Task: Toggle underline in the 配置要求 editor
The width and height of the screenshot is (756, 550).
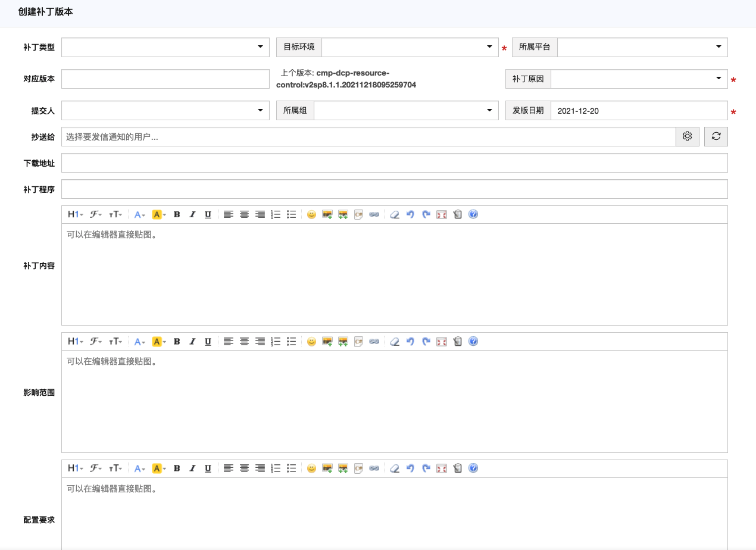Action: 208,468
